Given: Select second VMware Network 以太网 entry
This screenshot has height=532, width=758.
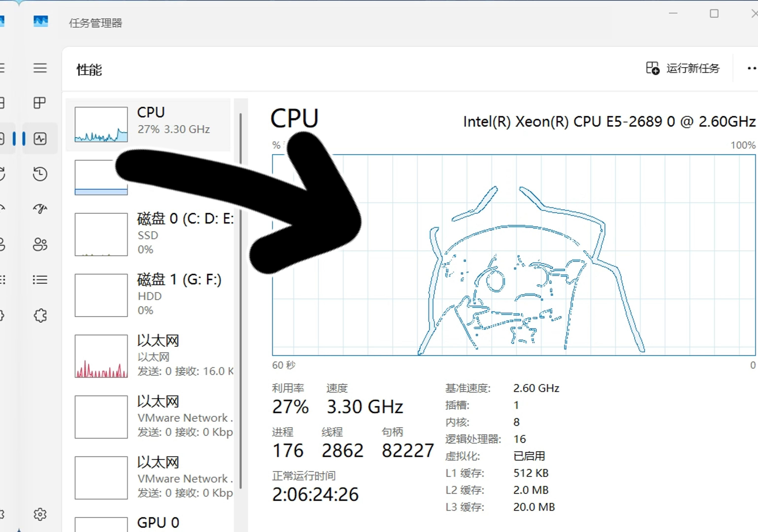Looking at the screenshot, I should click(148, 478).
